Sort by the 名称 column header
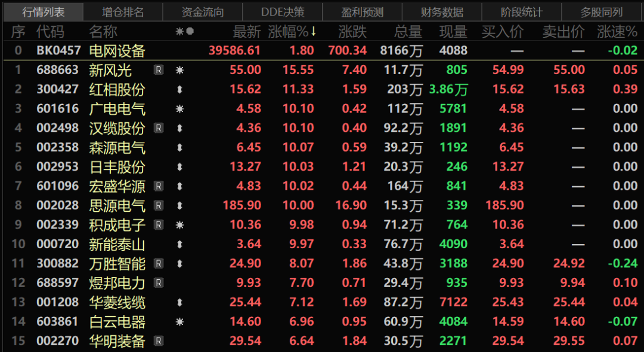644x352 pixels. 103,32
